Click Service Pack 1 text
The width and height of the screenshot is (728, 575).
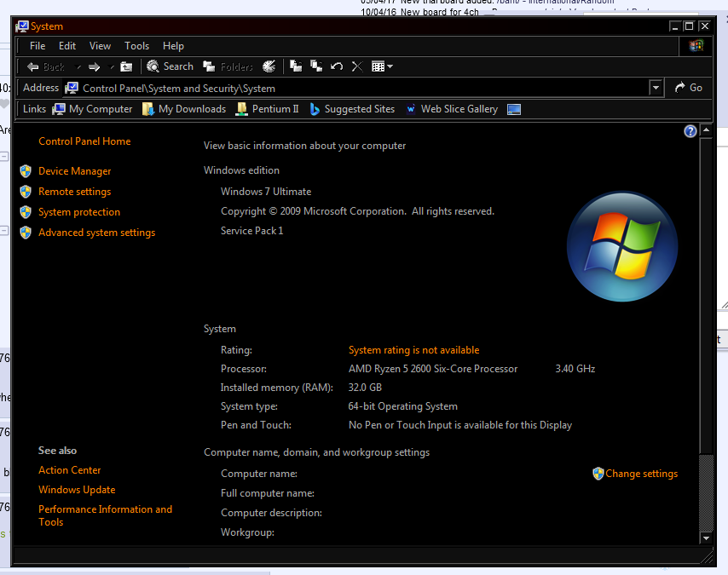[252, 231]
